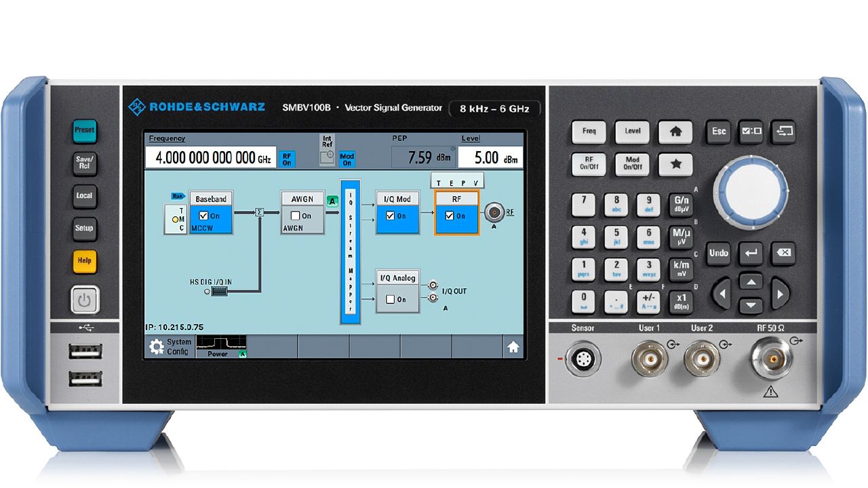
Task: Toggle the I/Q Mod On checkbox
Action: [x=390, y=216]
